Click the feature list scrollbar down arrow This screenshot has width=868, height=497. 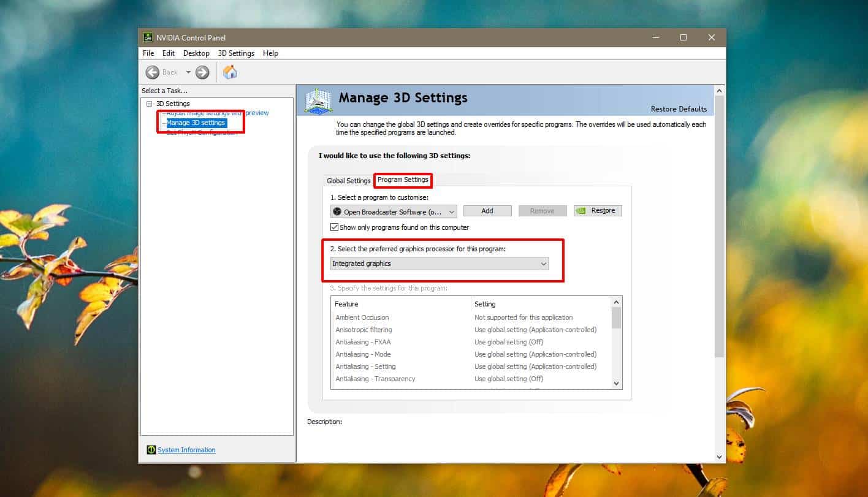[x=617, y=383]
